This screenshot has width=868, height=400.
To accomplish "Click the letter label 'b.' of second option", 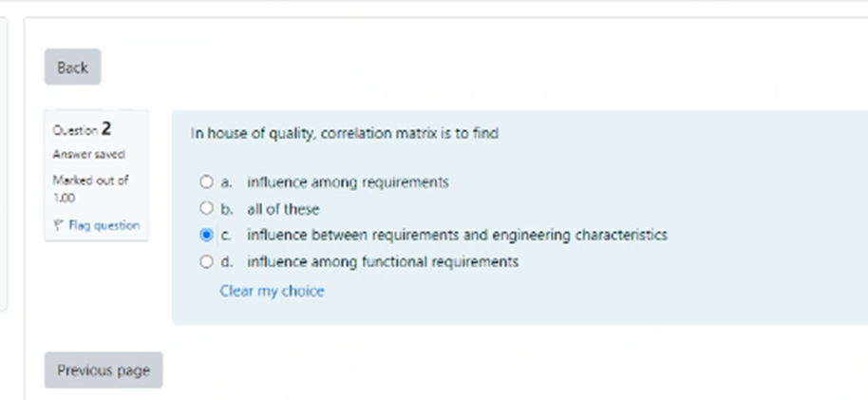I will [x=227, y=208].
